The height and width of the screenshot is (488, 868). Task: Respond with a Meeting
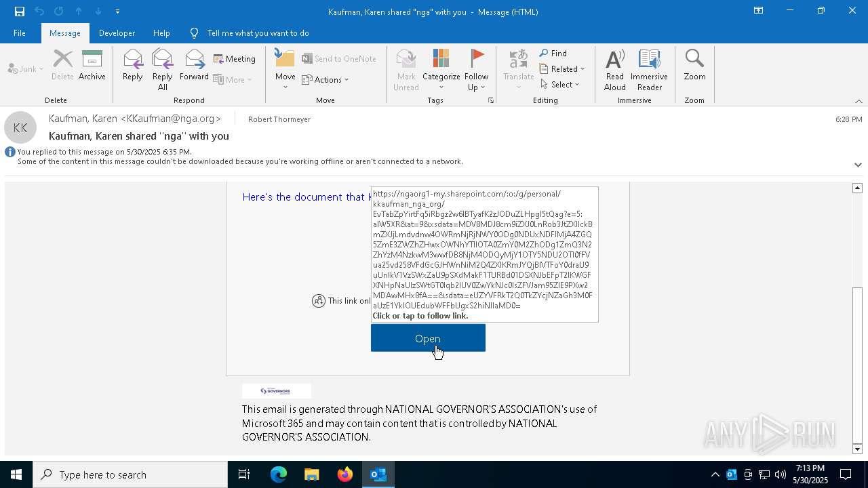[235, 59]
